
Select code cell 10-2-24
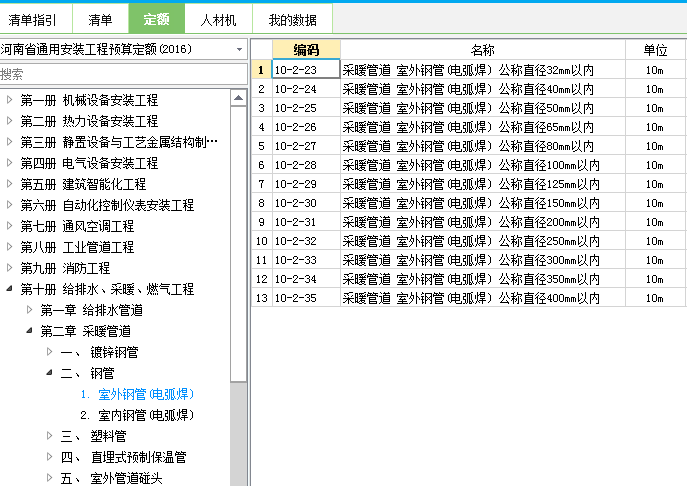click(x=306, y=89)
